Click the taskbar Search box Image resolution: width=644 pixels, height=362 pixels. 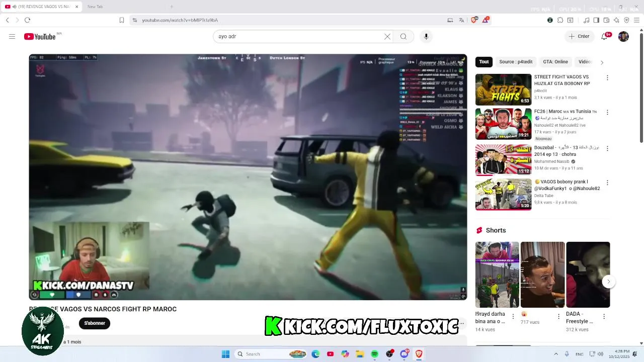tap(272, 354)
